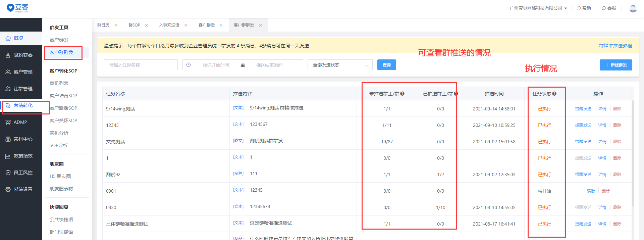The image size is (644, 240).
Task: Open 员工风控 shield icon in sidebar
Action: tap(8, 173)
